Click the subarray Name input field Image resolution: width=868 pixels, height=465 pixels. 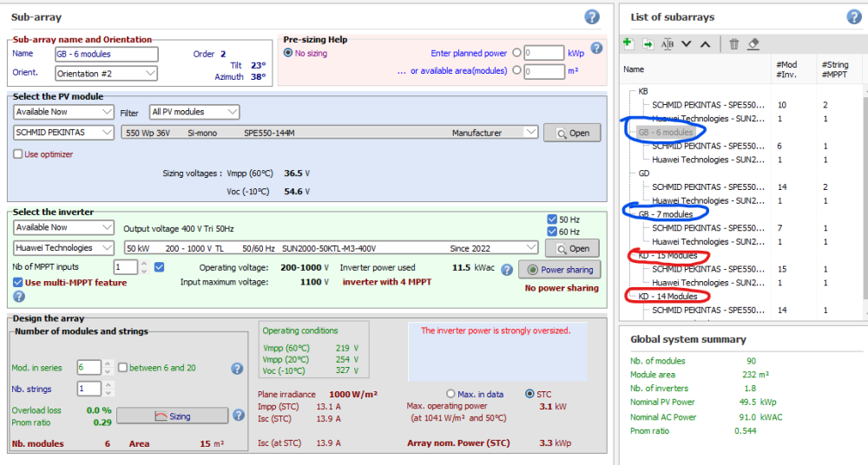(x=106, y=54)
